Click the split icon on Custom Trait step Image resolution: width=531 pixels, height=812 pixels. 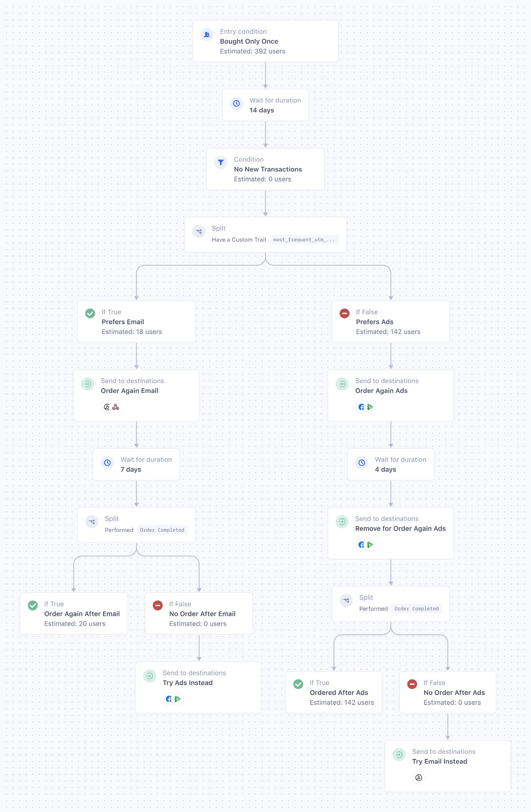199,231
